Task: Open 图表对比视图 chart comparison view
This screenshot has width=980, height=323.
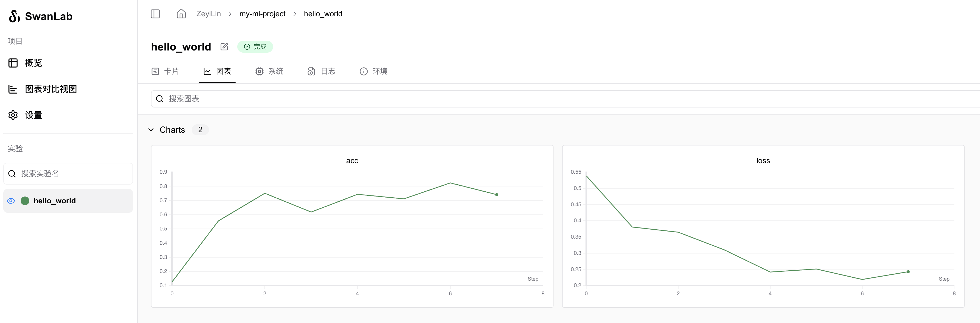Action: pyautogui.click(x=50, y=89)
